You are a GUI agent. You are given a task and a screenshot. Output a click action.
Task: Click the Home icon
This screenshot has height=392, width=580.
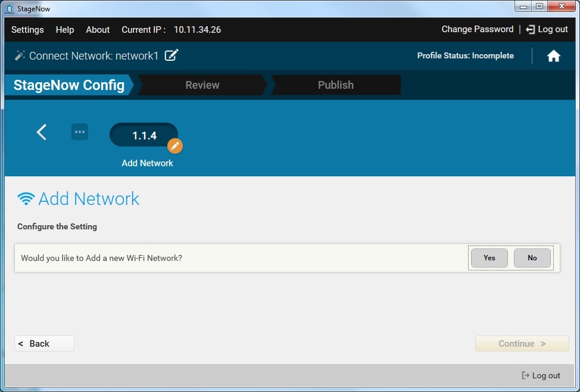554,56
